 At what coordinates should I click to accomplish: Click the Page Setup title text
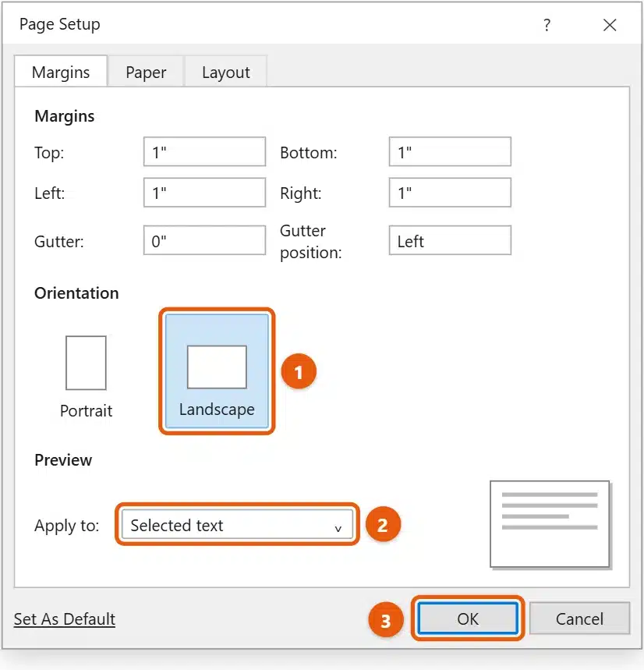point(60,24)
